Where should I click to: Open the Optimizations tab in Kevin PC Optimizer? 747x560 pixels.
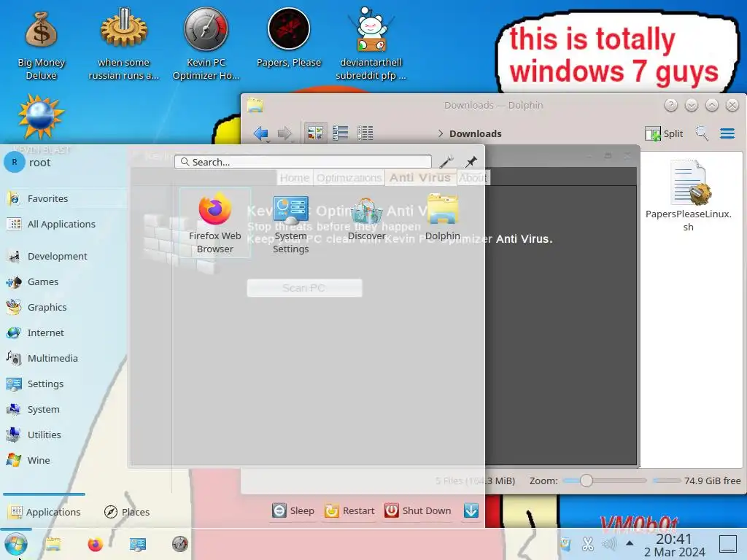point(349,178)
